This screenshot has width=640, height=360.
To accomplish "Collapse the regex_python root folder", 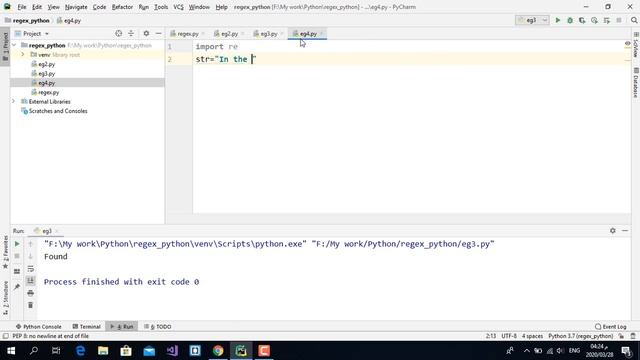I will click(14, 45).
